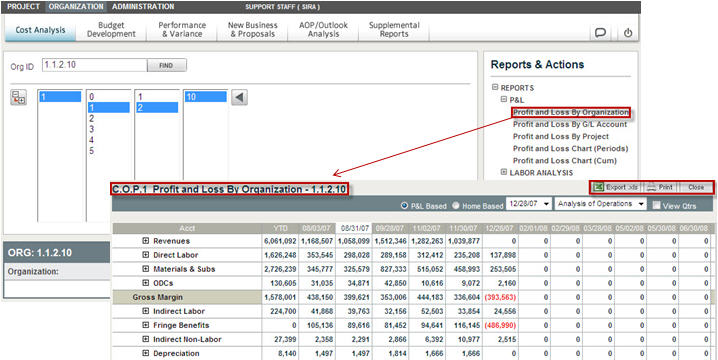718x360 pixels.
Task: Collapse the P&L tree node
Action: click(504, 99)
